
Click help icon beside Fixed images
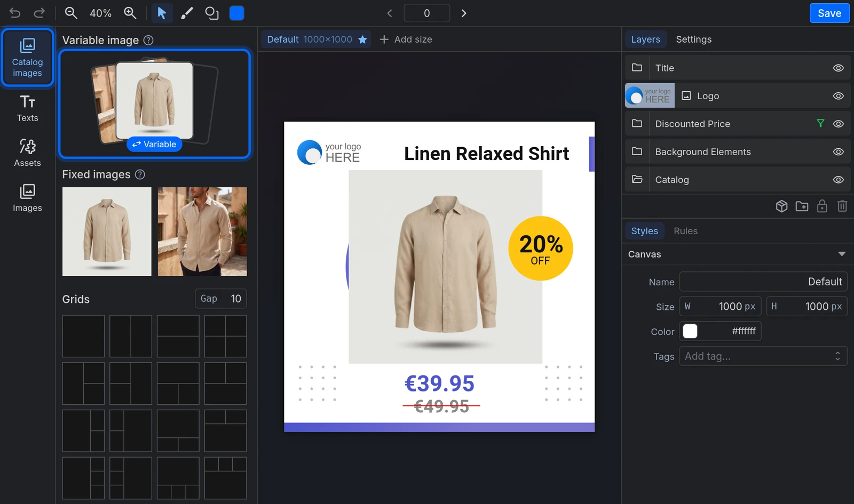[140, 174]
